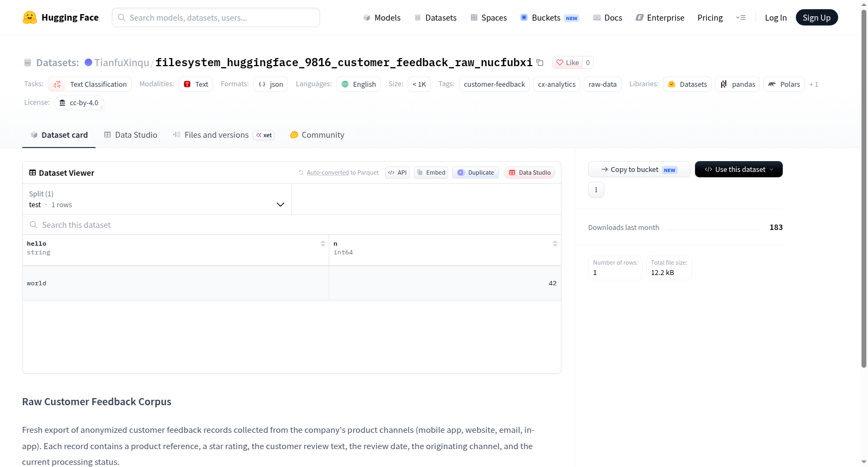Click the search magnifier in dataset search
Screen dimensions: 868x467
(34, 225)
